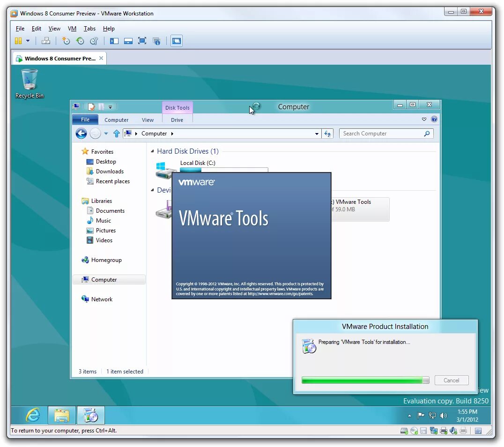Viewport: 504px width, 447px height.
Task: Cancel the VMware Product Installation
Action: [x=451, y=380]
